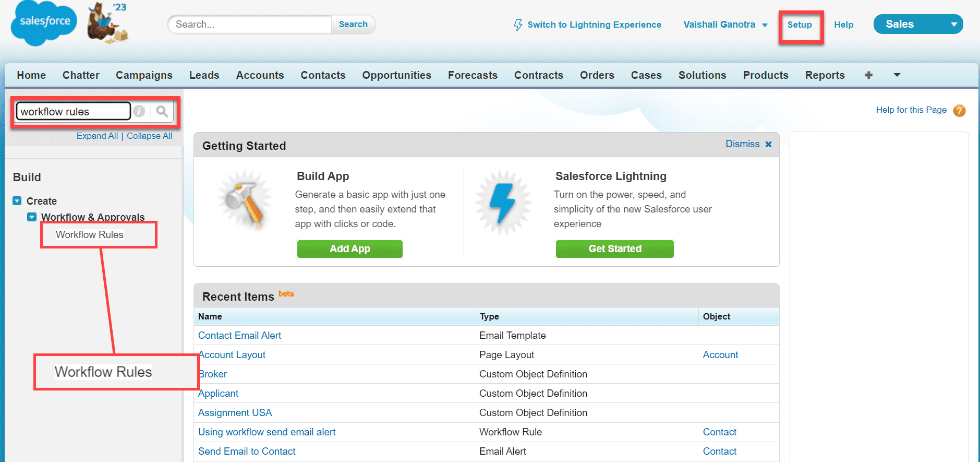Collapse the Workflow & Approvals node
Image resolution: width=980 pixels, height=462 pixels.
[x=32, y=217]
